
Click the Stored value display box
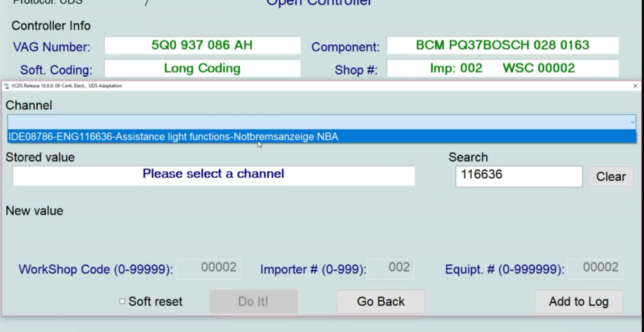point(213,175)
